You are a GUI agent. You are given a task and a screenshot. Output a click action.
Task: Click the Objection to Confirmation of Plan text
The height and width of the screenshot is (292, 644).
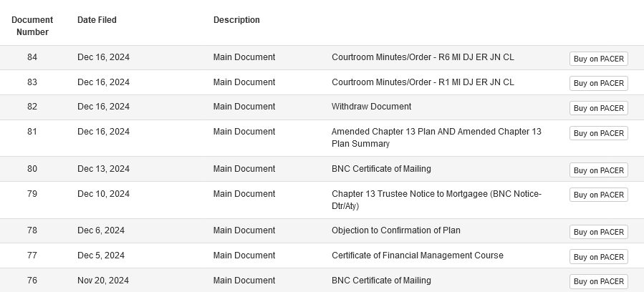tap(395, 230)
